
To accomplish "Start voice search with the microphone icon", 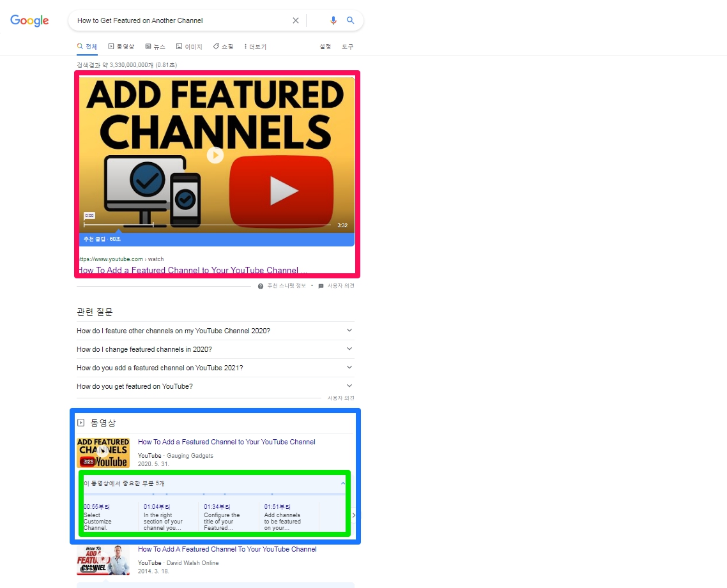I will pos(333,20).
